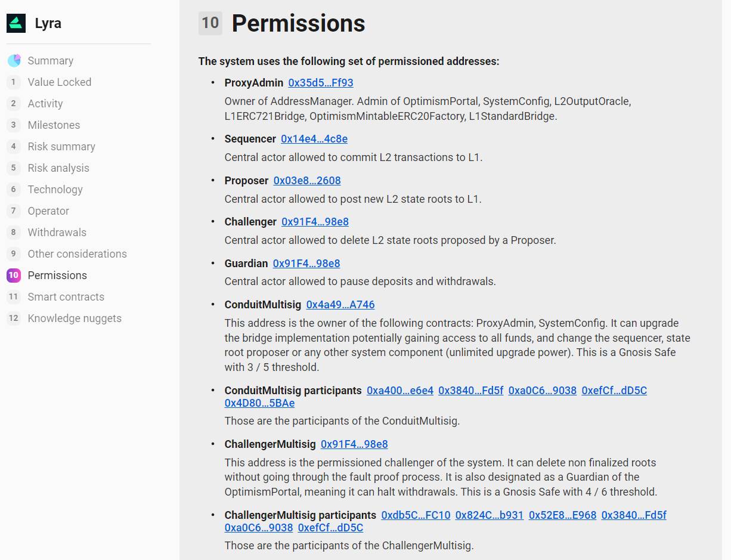Click the number 3 Milestones badge

click(x=14, y=125)
